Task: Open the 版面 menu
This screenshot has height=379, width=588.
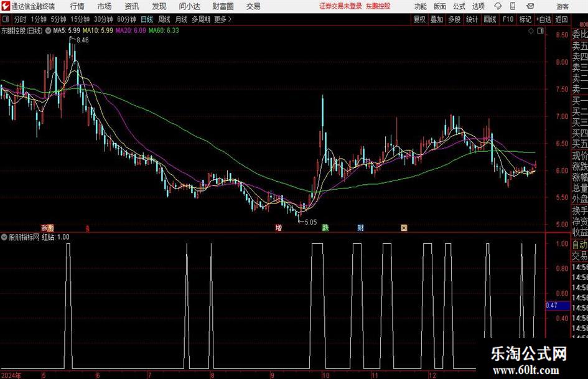Action: (x=439, y=6)
